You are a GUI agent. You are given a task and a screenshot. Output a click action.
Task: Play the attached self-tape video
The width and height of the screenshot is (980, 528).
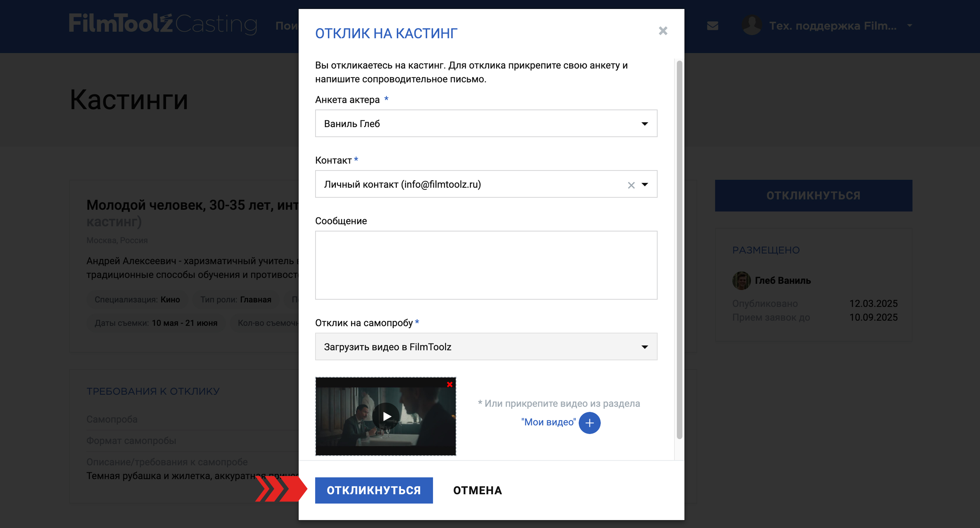coord(386,416)
